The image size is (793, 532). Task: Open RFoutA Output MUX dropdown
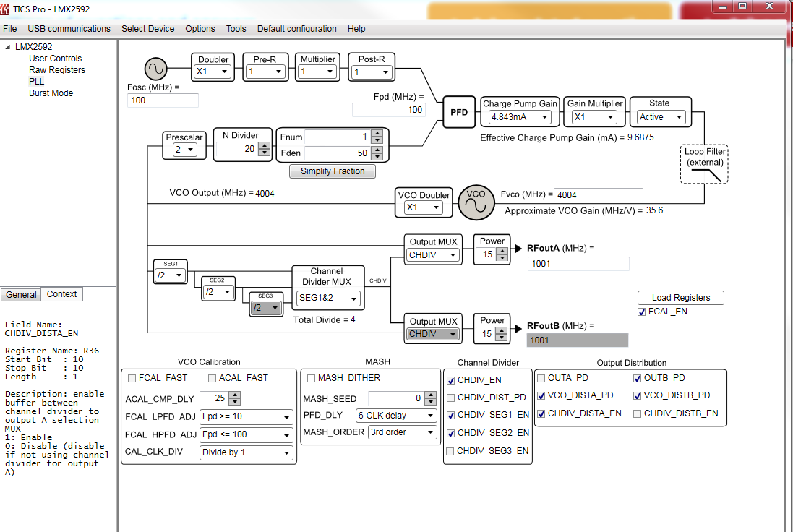click(433, 255)
